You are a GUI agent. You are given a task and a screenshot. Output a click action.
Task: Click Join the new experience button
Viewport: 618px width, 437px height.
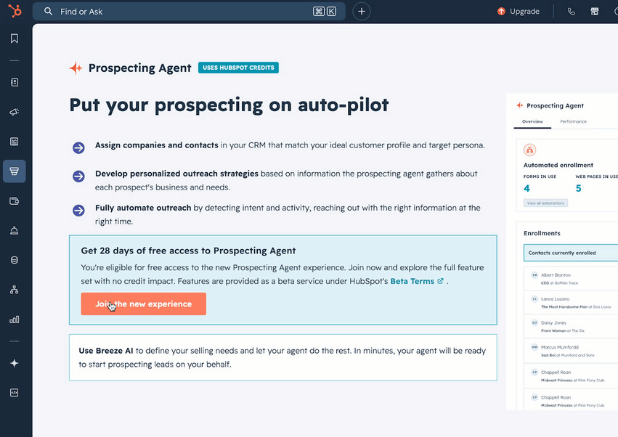143,304
